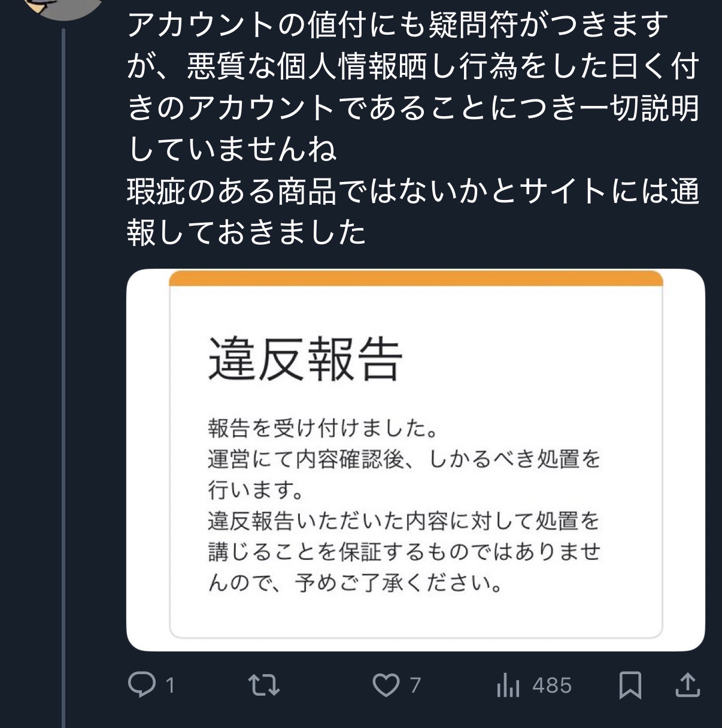Repost this tweet with the retweet icon
The image size is (722, 728).
point(264,685)
